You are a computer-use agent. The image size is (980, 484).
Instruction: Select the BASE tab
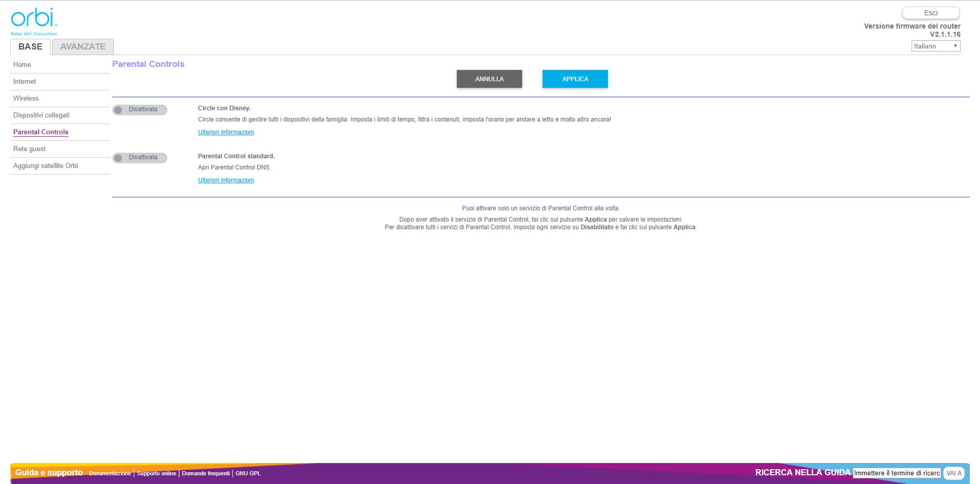tap(30, 47)
